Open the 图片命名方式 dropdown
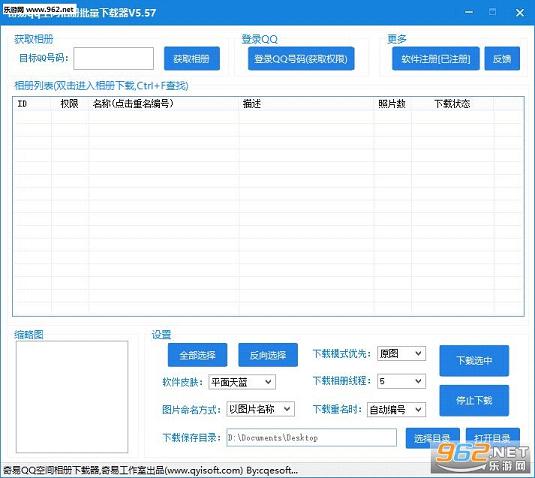 pos(260,409)
